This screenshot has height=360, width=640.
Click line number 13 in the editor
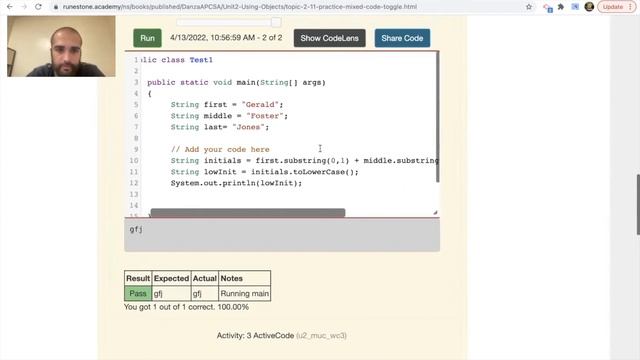tap(134, 194)
